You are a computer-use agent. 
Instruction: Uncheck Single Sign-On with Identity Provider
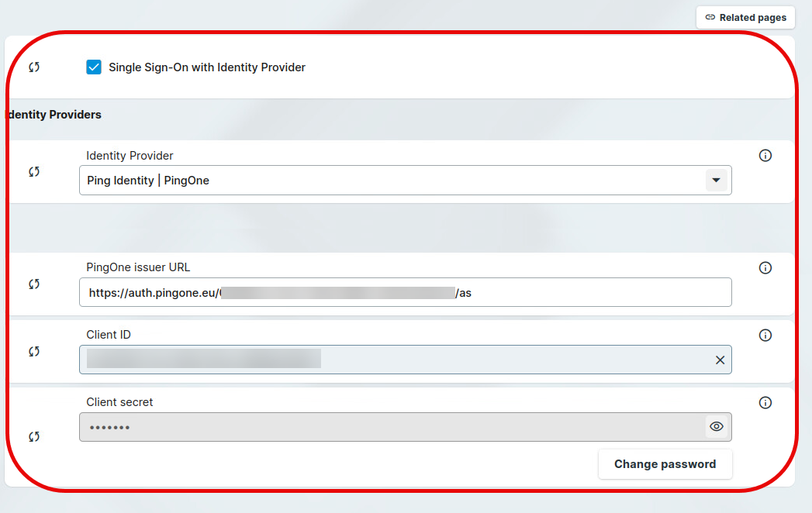pos(94,67)
